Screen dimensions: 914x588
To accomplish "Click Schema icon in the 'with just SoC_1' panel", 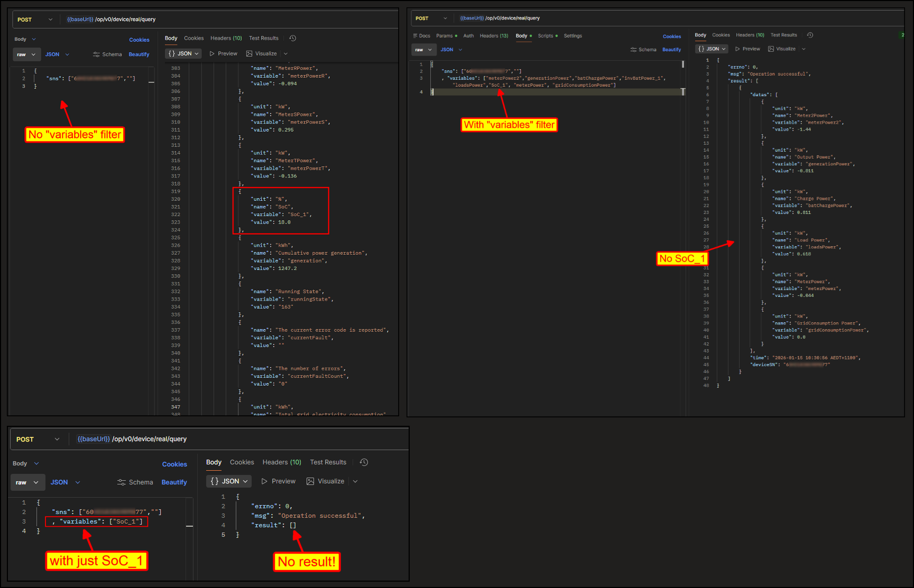I will coord(122,482).
